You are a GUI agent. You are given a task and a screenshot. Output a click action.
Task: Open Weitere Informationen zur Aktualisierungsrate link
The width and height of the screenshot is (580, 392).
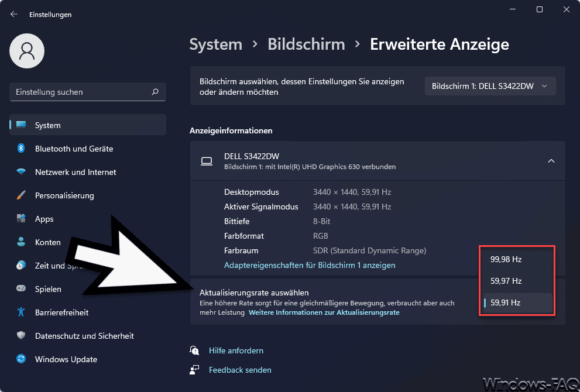coord(324,312)
